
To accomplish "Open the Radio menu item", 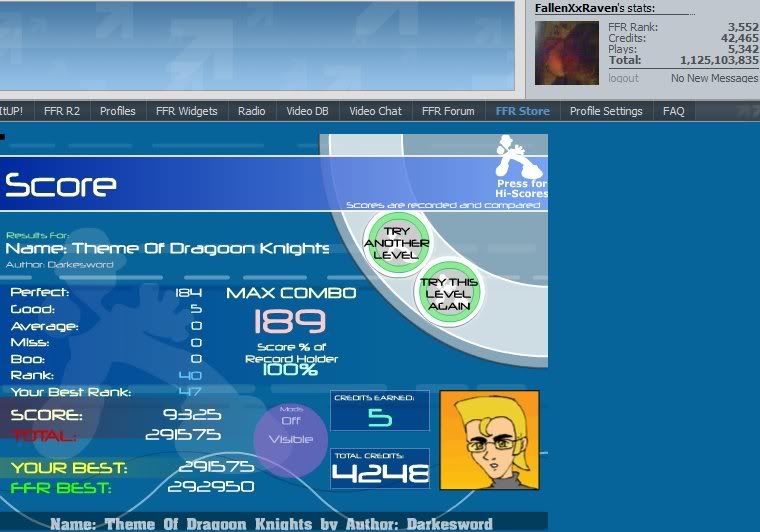I will click(251, 111).
